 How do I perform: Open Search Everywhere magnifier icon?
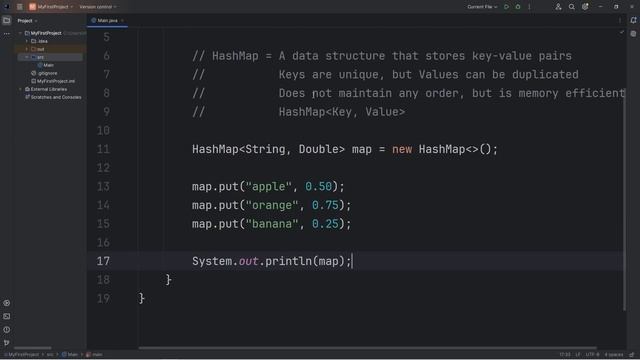pyautogui.click(x=571, y=7)
